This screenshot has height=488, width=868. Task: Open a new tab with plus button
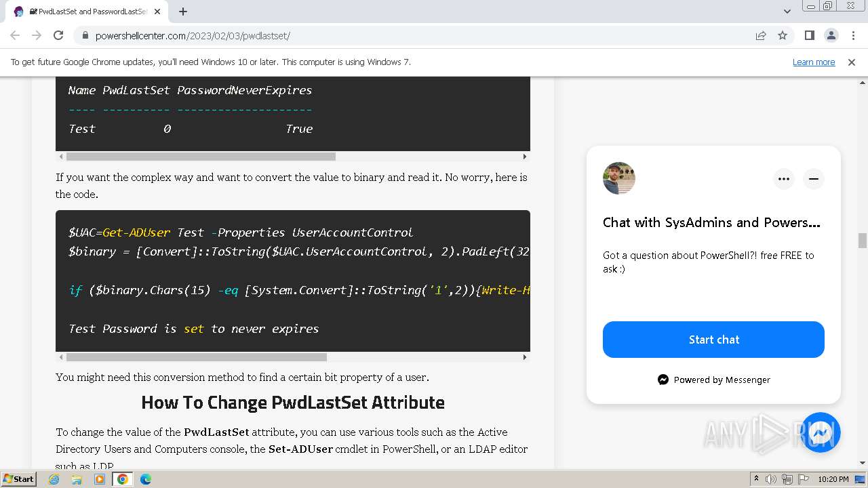tap(183, 12)
